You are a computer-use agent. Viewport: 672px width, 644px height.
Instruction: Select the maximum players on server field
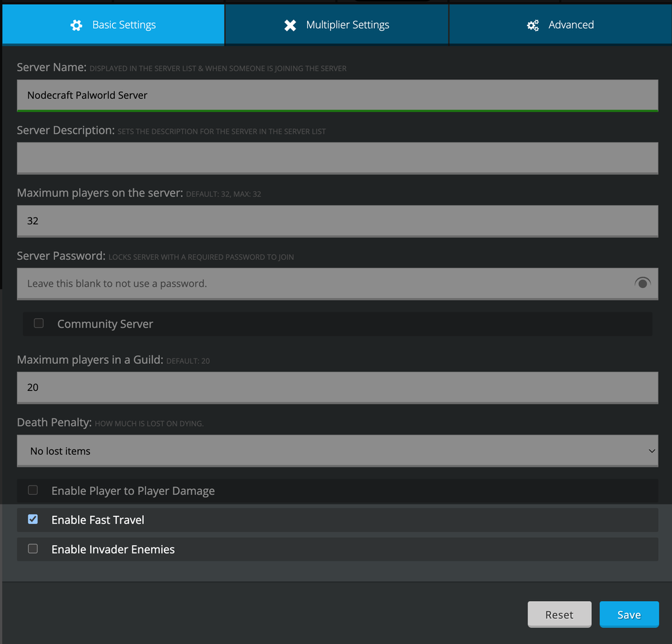click(x=337, y=221)
